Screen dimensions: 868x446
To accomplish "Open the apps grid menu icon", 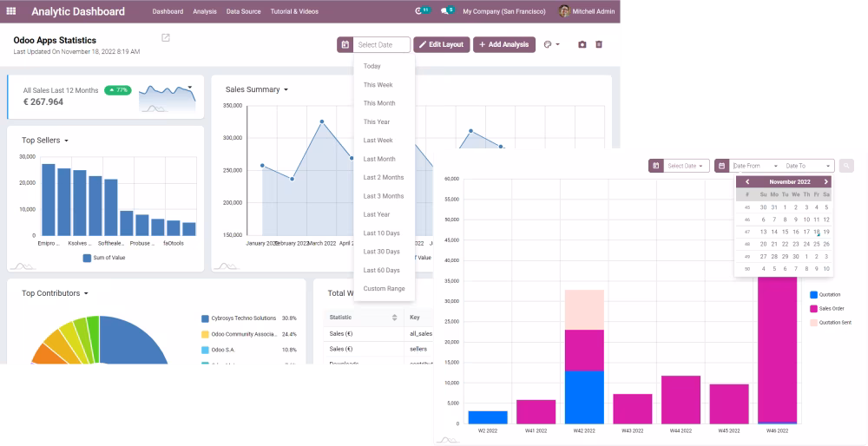I will coord(11,11).
